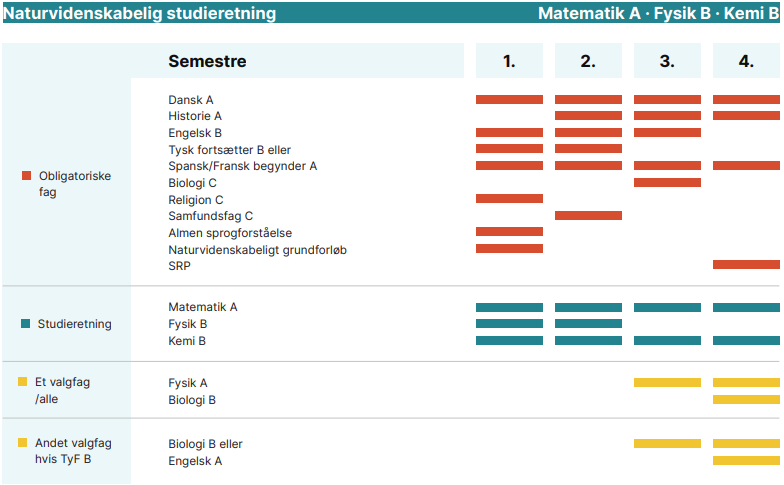Click the Matematik A subject label
Image resolution: width=784 pixels, height=485 pixels.
pos(202,307)
